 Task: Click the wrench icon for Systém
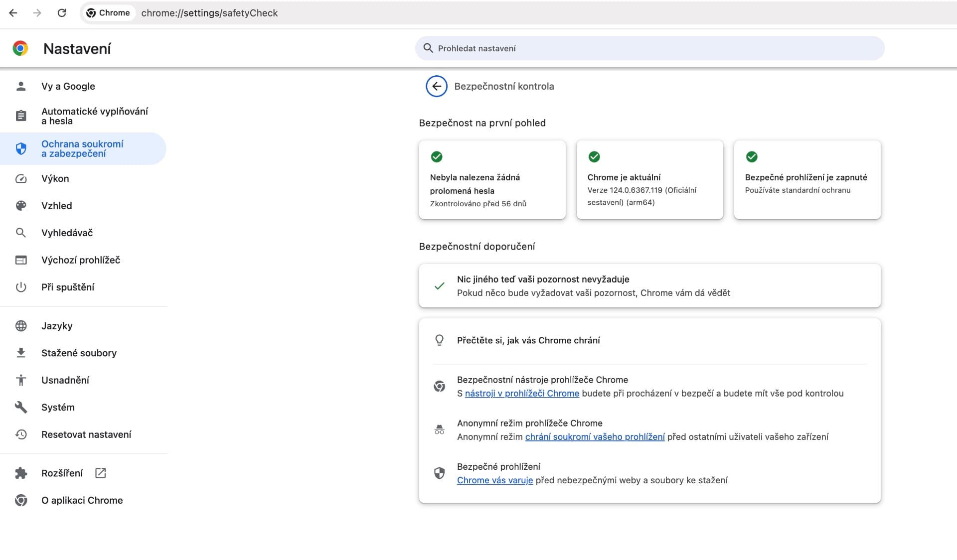[21, 407]
